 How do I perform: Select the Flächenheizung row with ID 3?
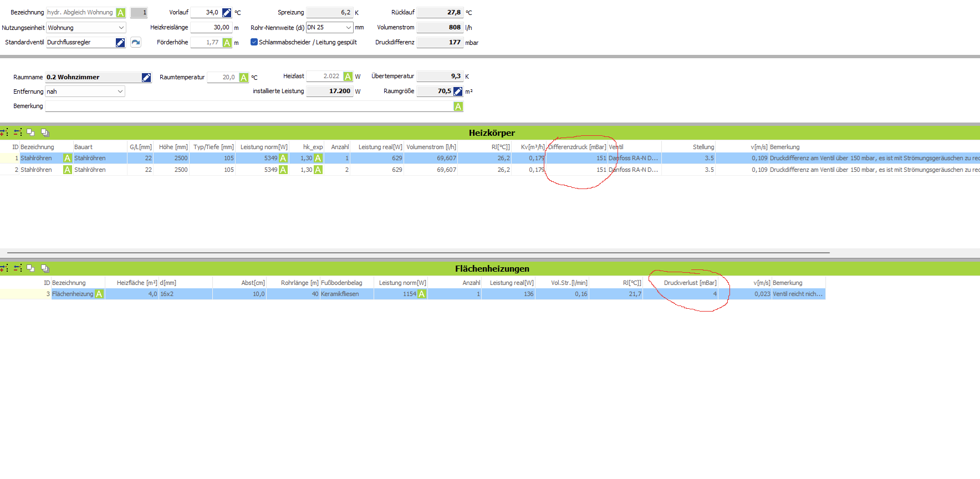point(72,294)
